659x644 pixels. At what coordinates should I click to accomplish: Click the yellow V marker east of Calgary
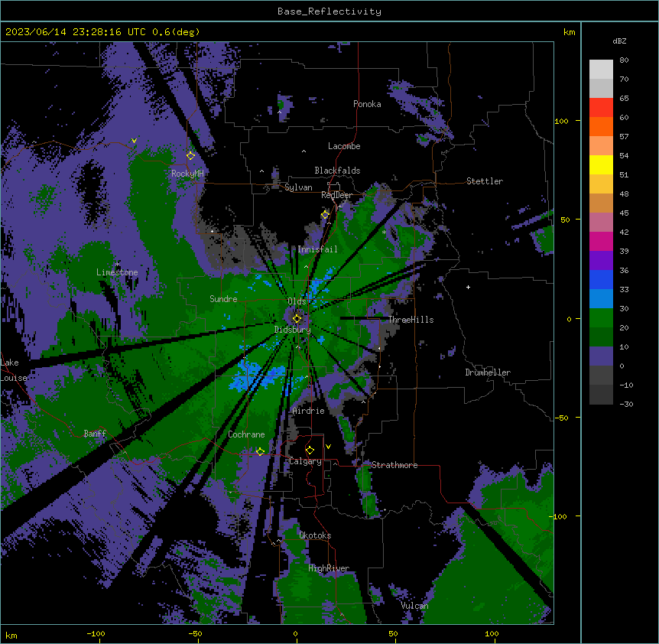(328, 447)
